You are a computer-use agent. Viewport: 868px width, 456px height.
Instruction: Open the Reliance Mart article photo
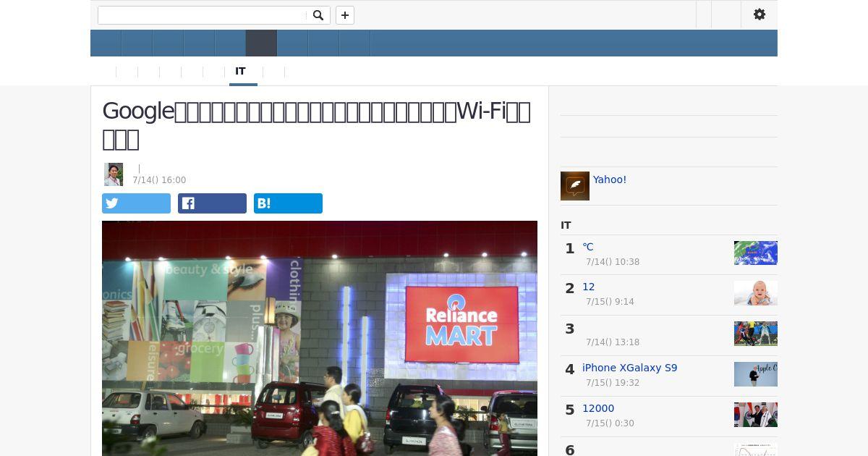(320, 338)
